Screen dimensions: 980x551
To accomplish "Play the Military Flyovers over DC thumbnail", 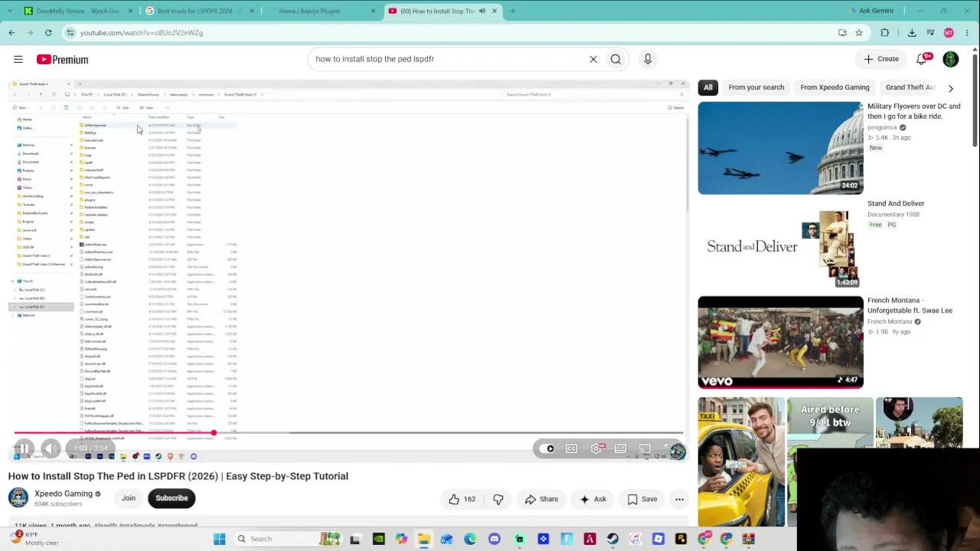I will pyautogui.click(x=780, y=148).
